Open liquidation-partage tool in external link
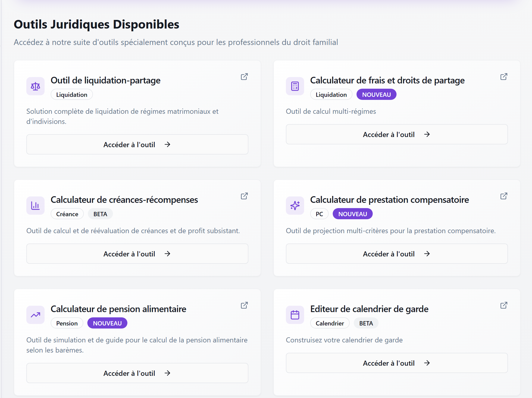Screen dimensions: 532x398 [244, 77]
